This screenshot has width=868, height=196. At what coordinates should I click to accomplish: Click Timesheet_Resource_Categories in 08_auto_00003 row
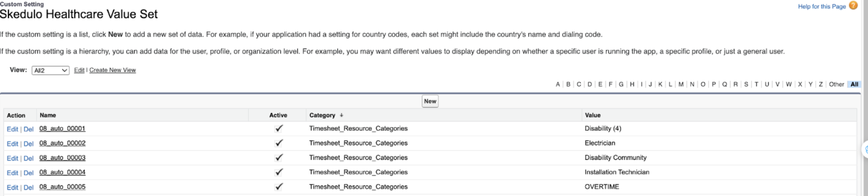tap(358, 158)
